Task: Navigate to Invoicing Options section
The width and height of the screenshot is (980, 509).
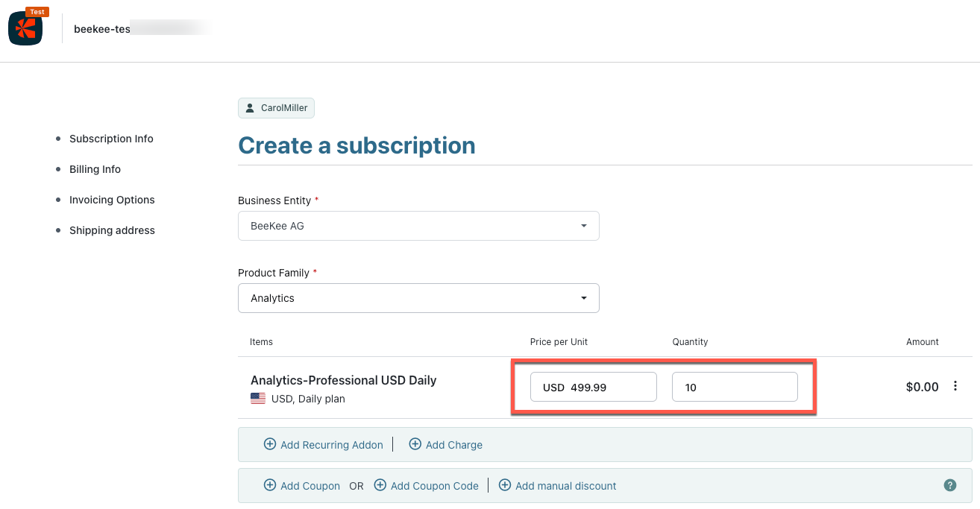Action: click(x=112, y=200)
